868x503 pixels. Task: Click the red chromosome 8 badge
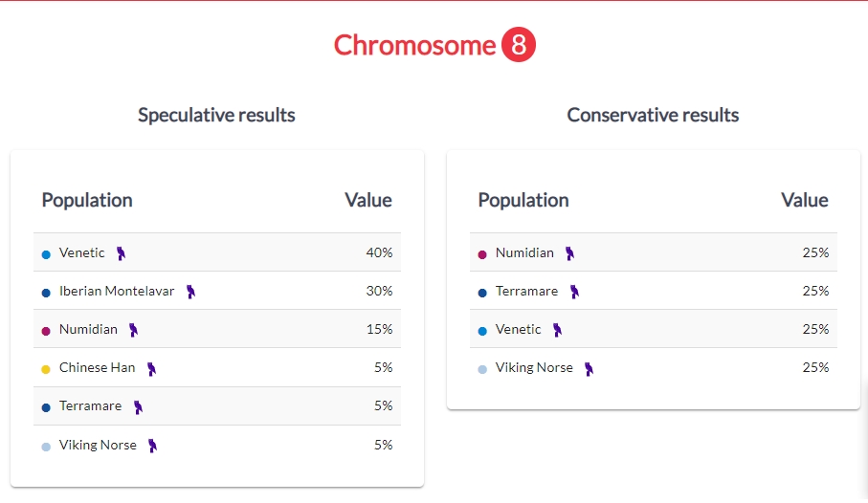pos(519,44)
